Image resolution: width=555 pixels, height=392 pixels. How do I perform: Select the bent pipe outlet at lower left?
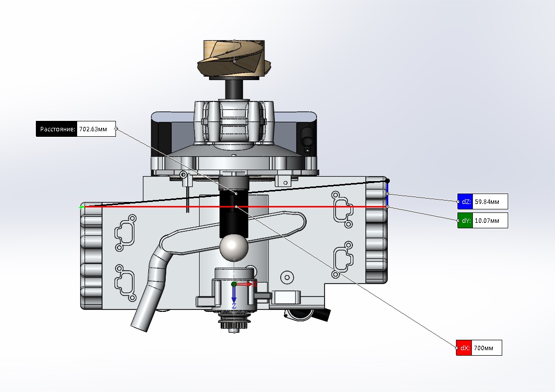click(144, 308)
